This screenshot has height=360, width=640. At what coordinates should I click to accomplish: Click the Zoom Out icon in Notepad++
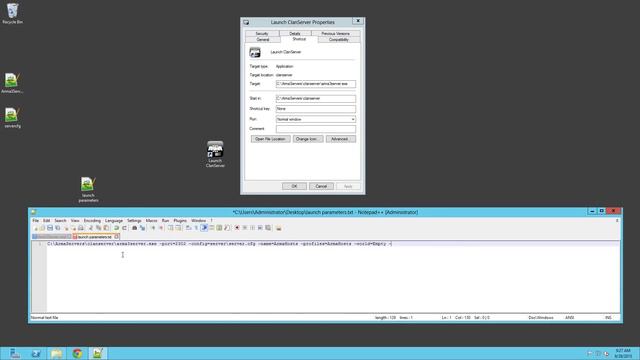coord(161,228)
